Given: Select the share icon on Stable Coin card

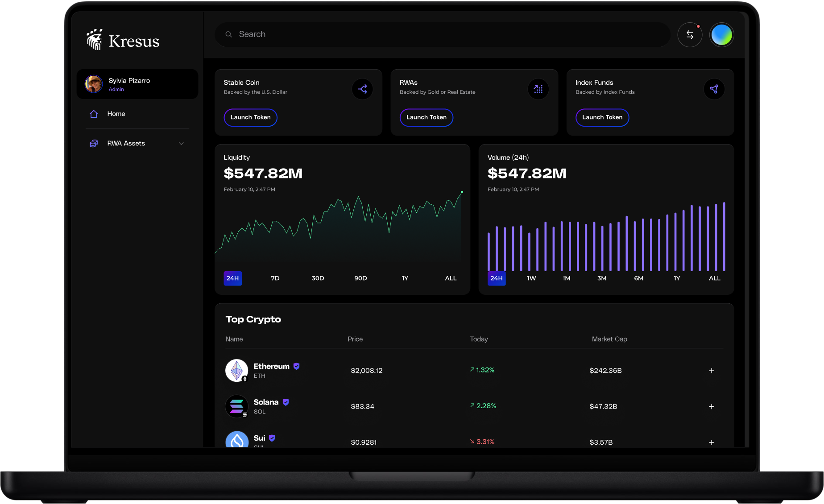Looking at the screenshot, I should [363, 89].
